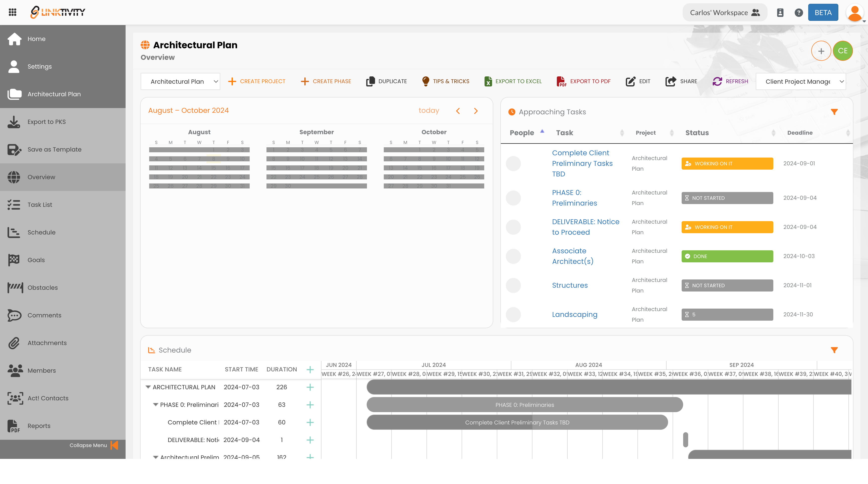This screenshot has width=868, height=484.
Task: Filter the Approaching Tasks panel
Action: pos(834,112)
